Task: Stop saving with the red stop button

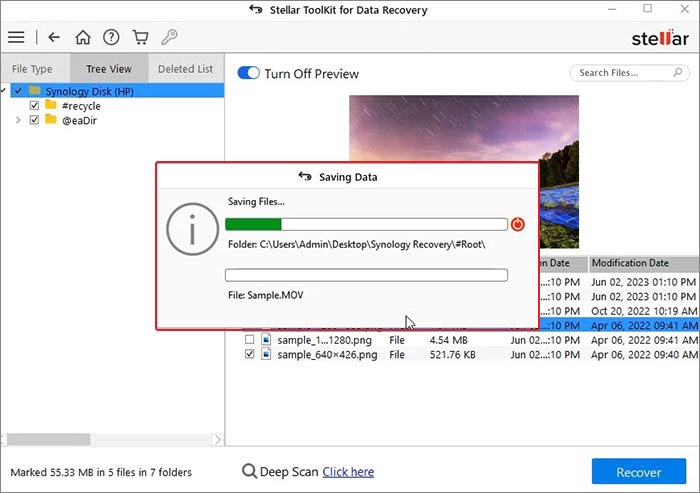Action: coord(517,224)
